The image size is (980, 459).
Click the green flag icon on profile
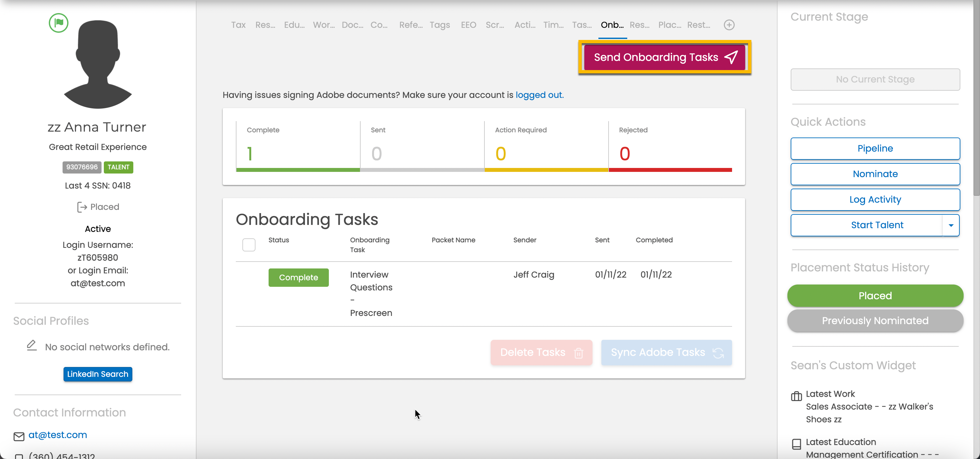tap(59, 23)
